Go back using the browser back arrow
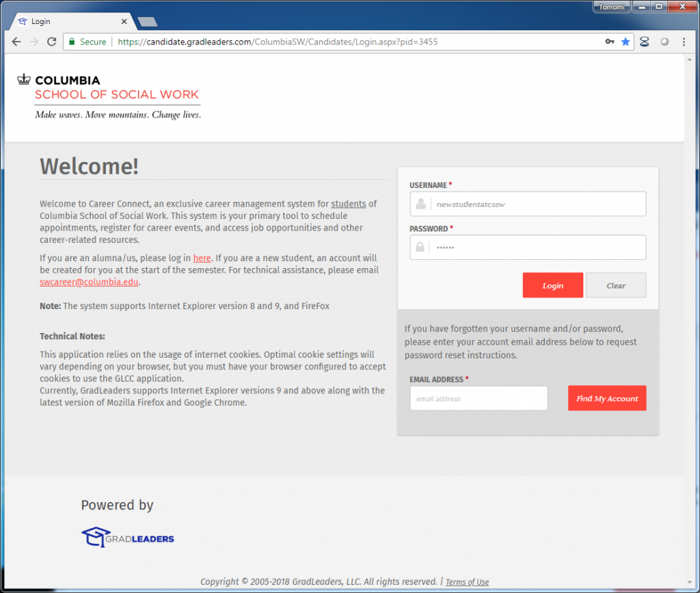 16,42
